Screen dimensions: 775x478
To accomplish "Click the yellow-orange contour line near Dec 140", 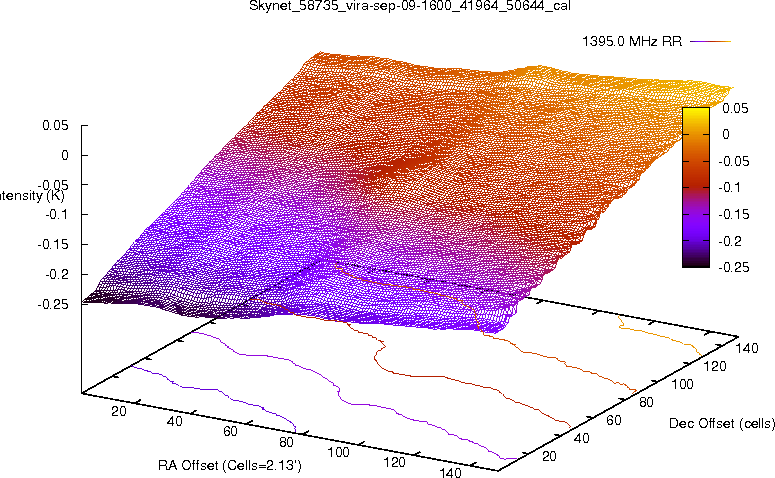I will coord(660,335).
